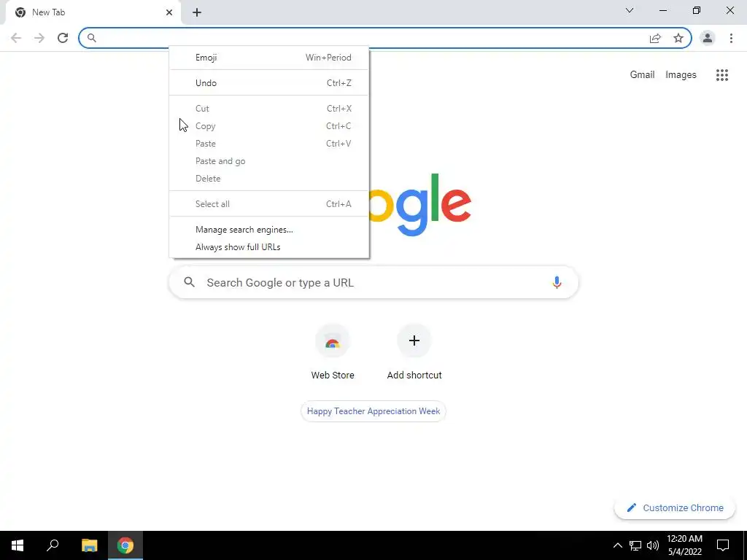Click Happy Teacher Appreciation Week link
Image resolution: width=747 pixels, height=560 pixels.
373,411
